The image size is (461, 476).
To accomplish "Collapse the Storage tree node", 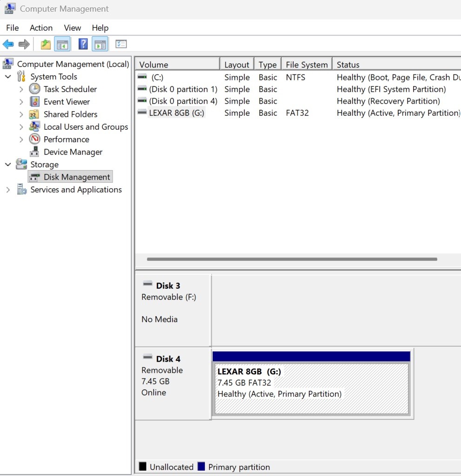I will click(x=8, y=164).
